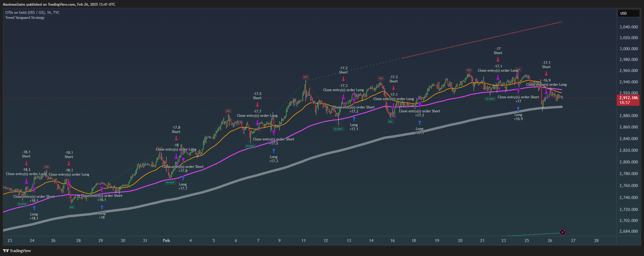The width and height of the screenshot is (644, 256).
Task: Click the '-16.9' trade label
Action: (546, 80)
